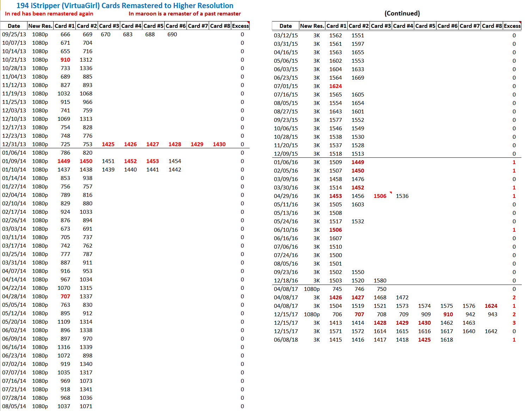This screenshot has height=411, width=532.
Task: Select card number 1576
Action: (x=469, y=306)
